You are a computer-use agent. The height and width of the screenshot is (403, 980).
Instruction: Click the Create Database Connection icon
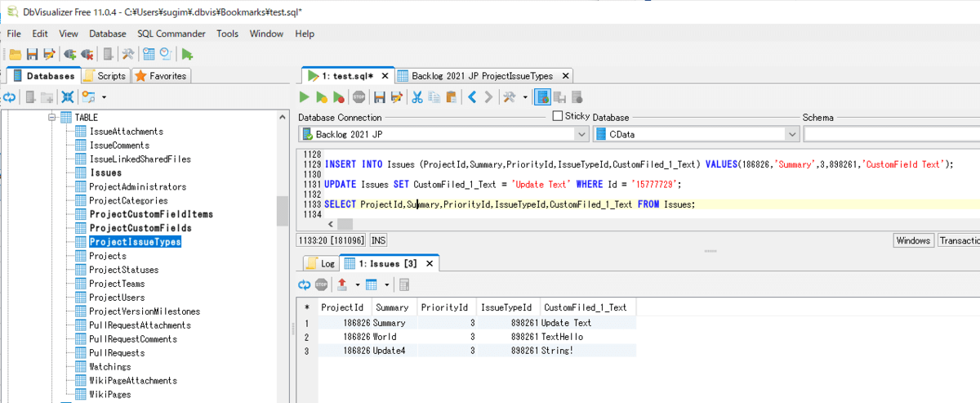click(x=70, y=55)
